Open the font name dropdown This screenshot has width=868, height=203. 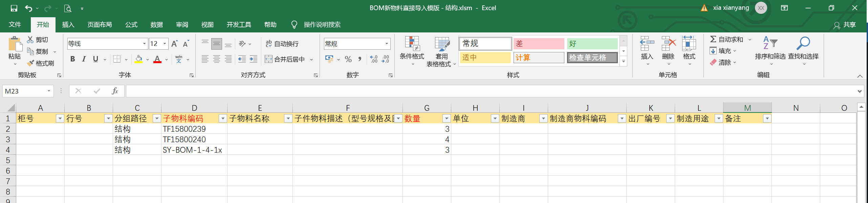click(x=144, y=44)
